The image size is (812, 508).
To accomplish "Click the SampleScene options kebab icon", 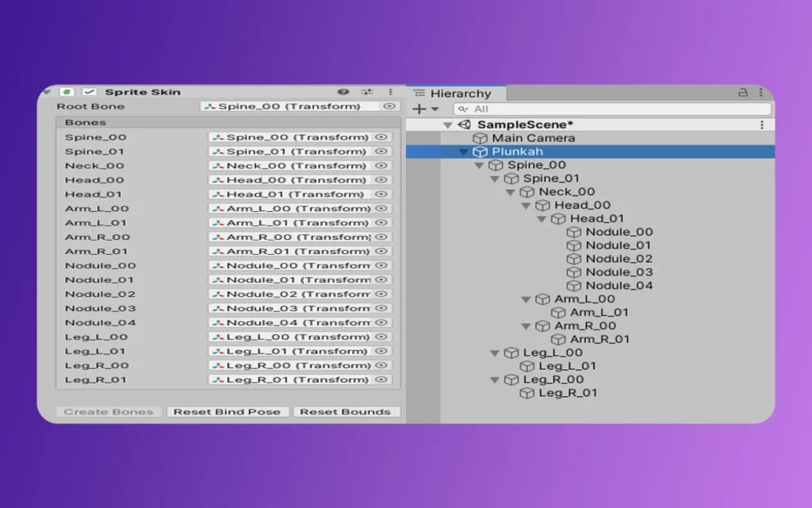I will pos(762,125).
